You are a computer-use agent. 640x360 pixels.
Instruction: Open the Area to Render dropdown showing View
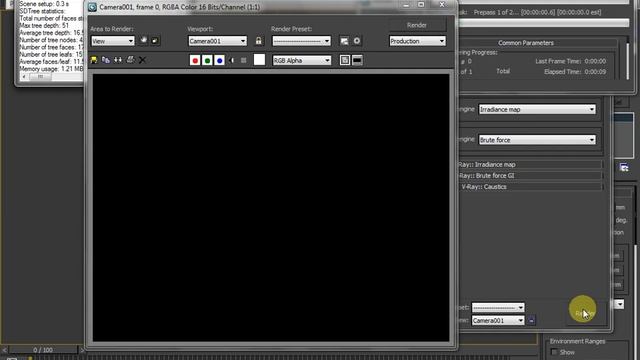113,41
